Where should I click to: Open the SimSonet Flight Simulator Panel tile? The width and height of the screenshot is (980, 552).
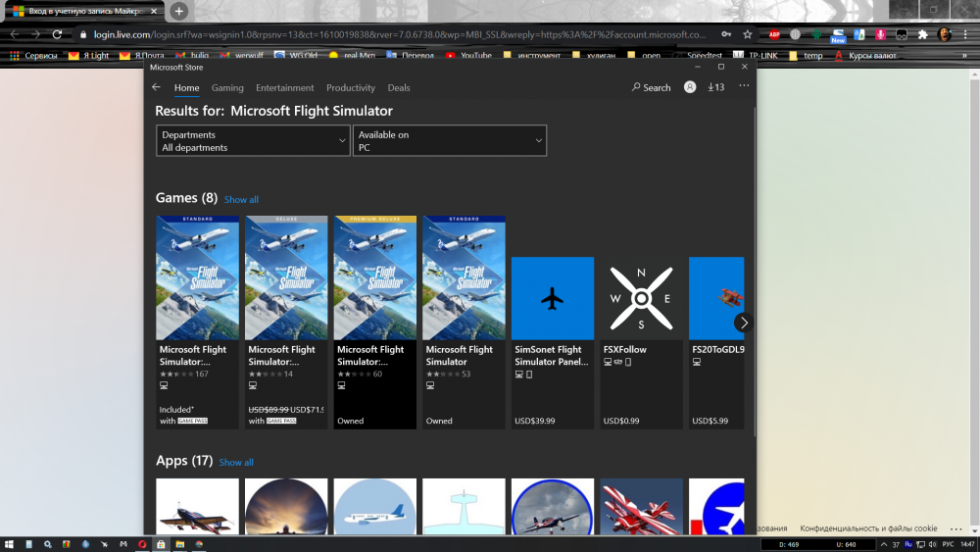(553, 298)
